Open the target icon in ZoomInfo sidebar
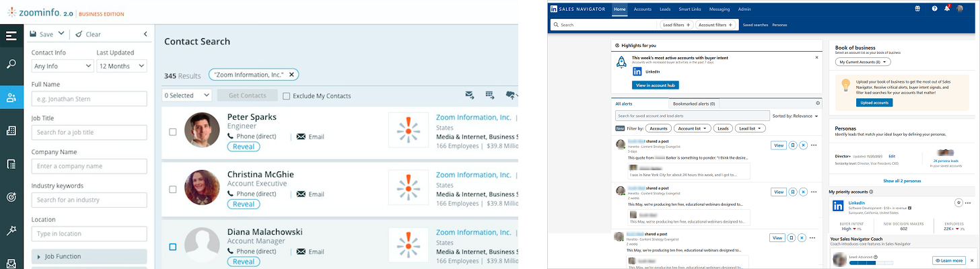The width and height of the screenshot is (980, 269). (x=11, y=197)
